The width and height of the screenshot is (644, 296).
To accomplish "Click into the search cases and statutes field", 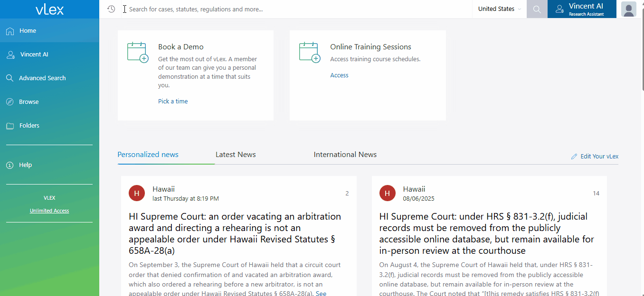I will (x=294, y=9).
